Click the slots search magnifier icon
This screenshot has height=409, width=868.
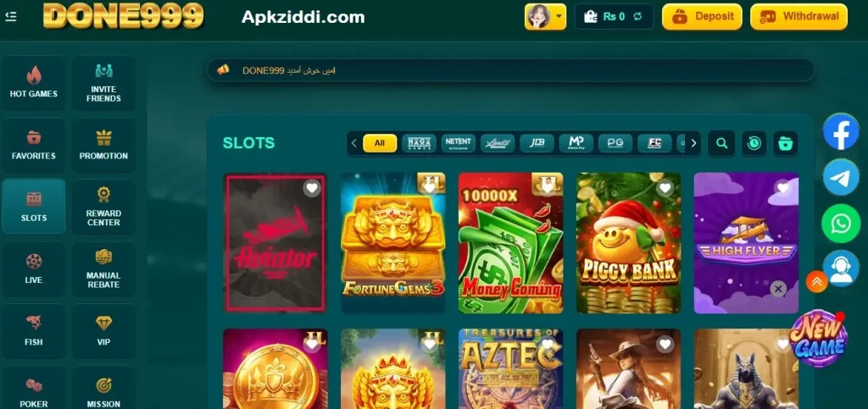(721, 143)
